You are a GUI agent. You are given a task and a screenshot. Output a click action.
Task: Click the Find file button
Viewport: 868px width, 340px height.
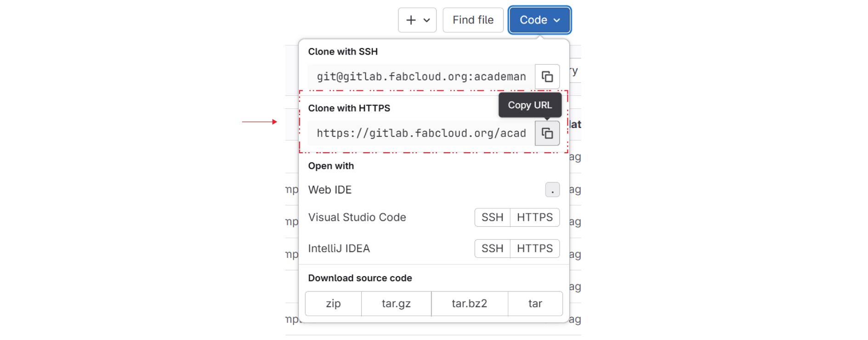(473, 20)
